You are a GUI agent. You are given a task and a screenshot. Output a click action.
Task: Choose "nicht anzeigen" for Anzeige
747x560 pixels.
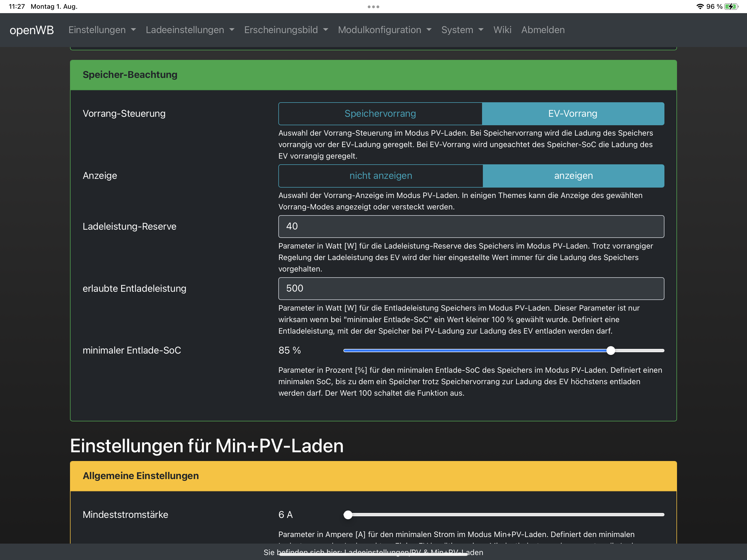[x=381, y=176]
